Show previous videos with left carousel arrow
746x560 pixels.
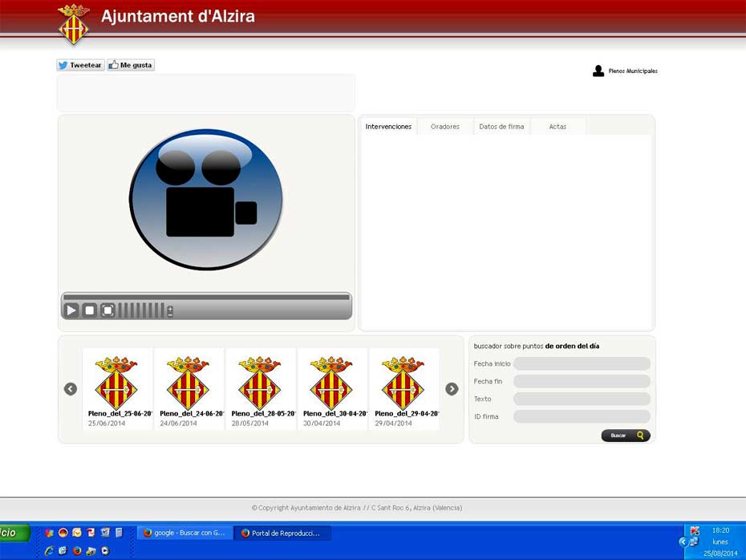71,389
